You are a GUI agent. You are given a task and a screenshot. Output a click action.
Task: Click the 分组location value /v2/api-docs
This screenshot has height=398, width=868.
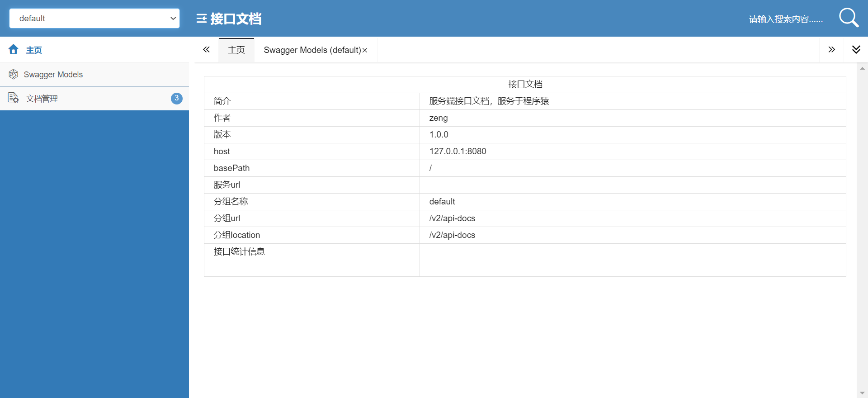point(452,235)
